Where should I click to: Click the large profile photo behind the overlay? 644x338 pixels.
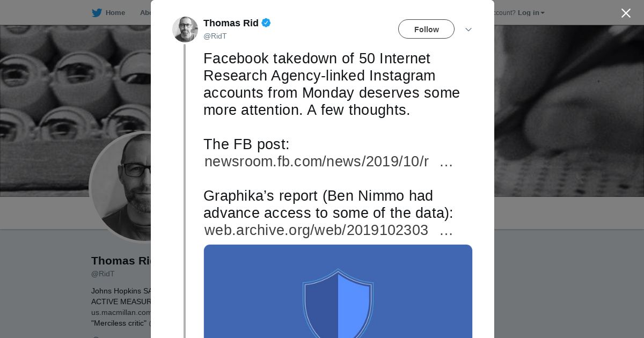[x=122, y=187]
